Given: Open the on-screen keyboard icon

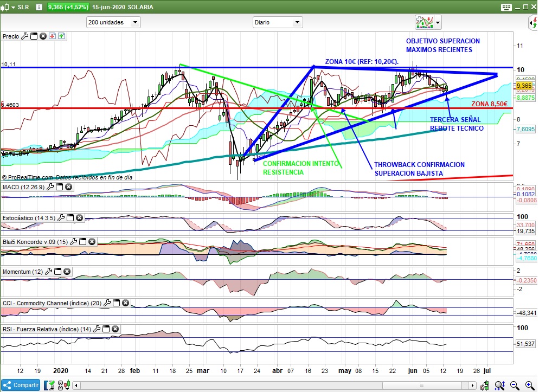Looking at the screenshot, I should tap(506, 7).
